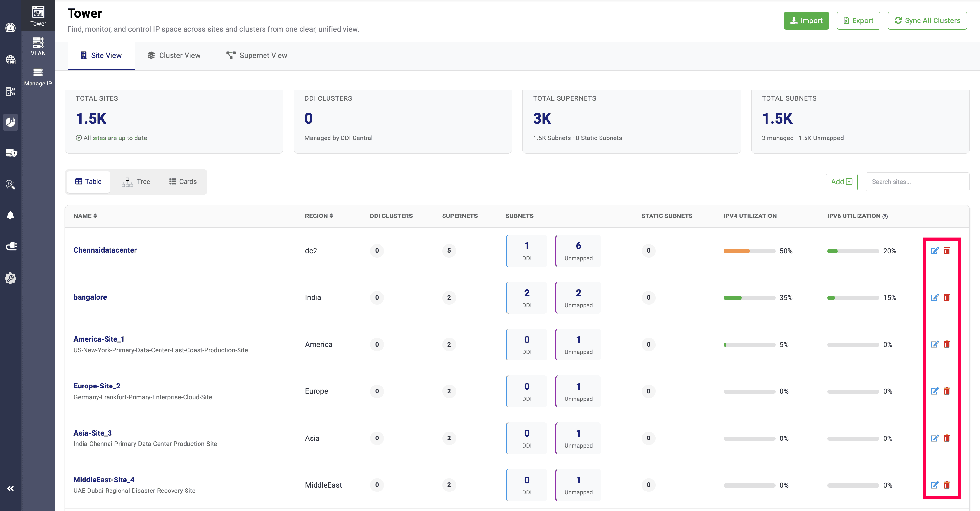Viewport: 980px width, 511px height.
Task: Delete the bangalore site via trash icon
Action: pyautogui.click(x=947, y=297)
